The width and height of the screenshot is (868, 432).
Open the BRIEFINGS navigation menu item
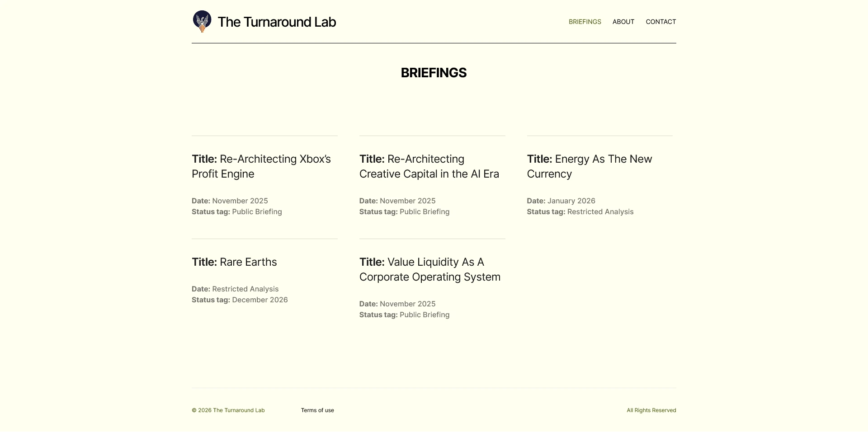coord(585,22)
